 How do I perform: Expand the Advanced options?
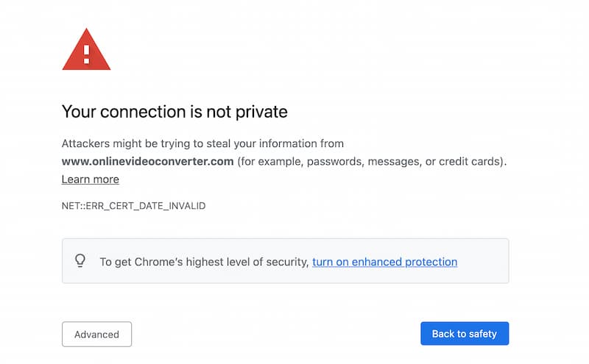(x=96, y=334)
